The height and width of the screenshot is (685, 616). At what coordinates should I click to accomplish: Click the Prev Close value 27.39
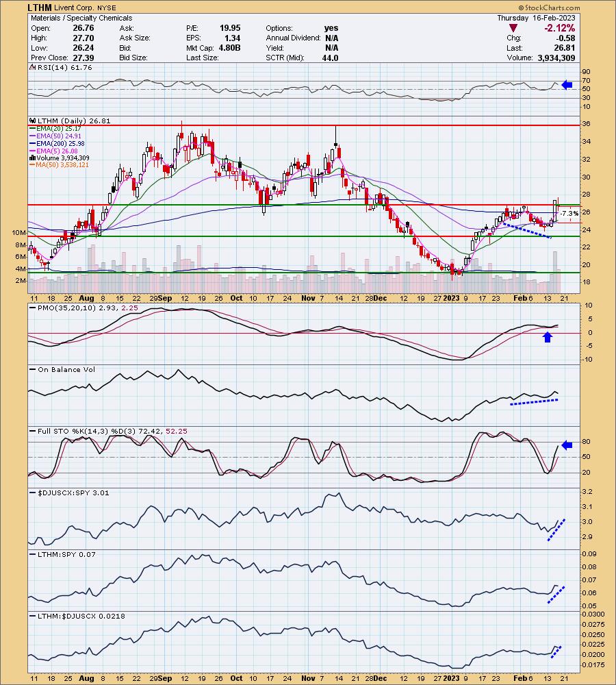click(x=84, y=58)
